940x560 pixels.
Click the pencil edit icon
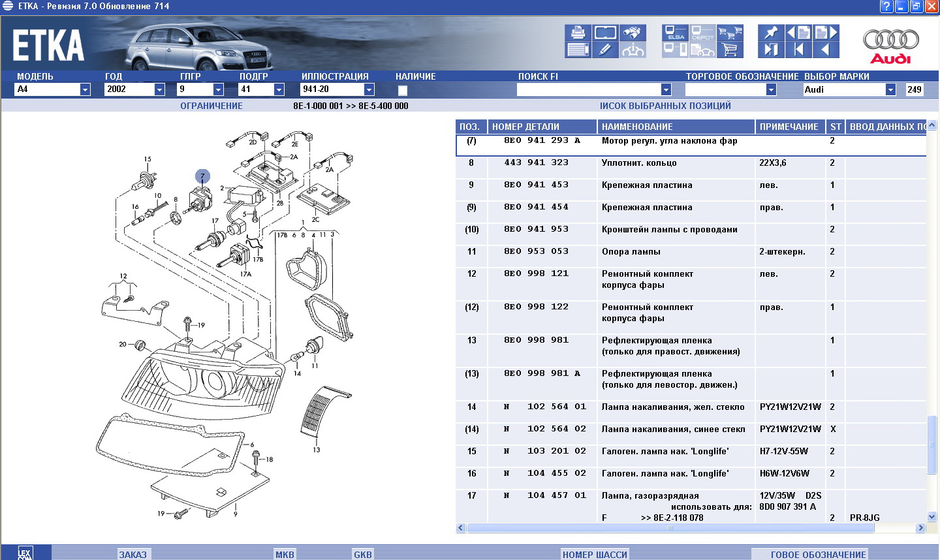[x=605, y=50]
